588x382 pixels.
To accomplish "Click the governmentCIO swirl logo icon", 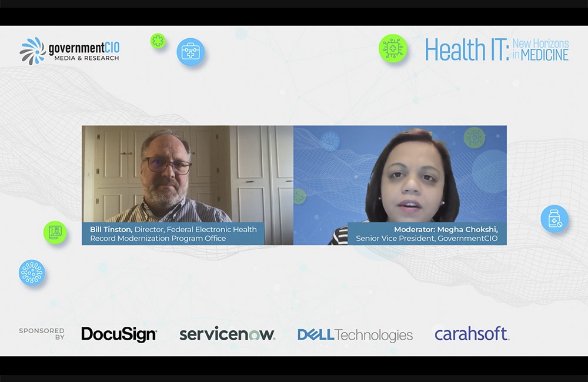I will click(x=32, y=50).
